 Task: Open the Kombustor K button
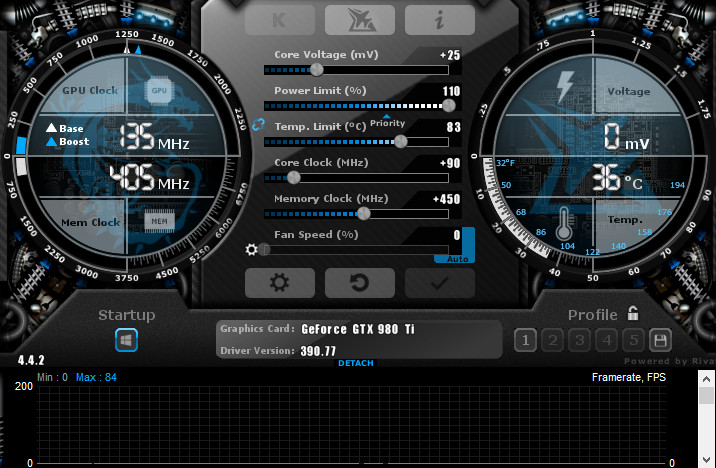(x=280, y=20)
